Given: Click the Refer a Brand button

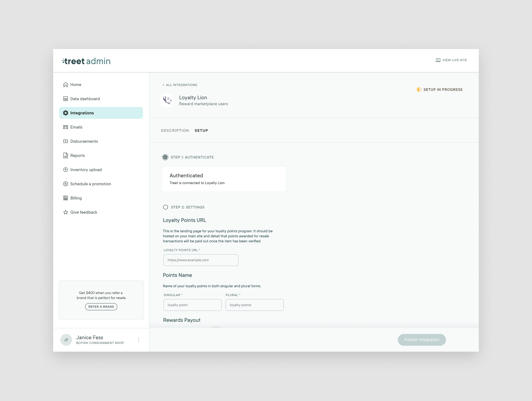Looking at the screenshot, I should (x=101, y=307).
